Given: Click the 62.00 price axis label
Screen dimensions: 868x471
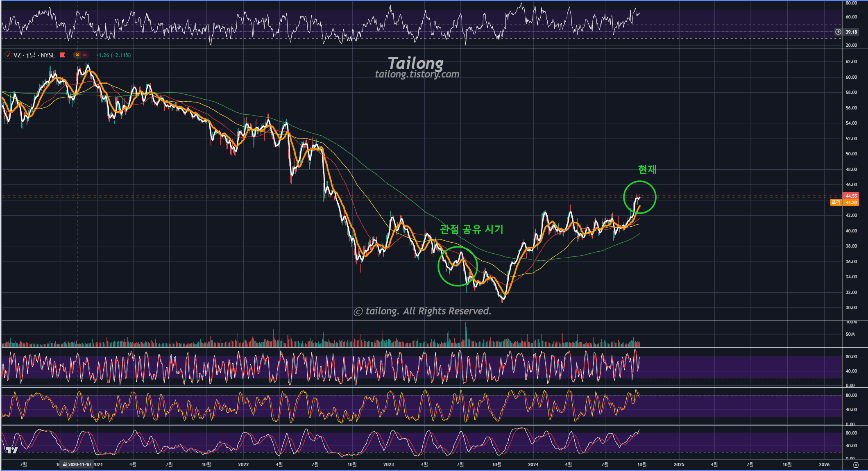Looking at the screenshot, I should click(x=851, y=61).
